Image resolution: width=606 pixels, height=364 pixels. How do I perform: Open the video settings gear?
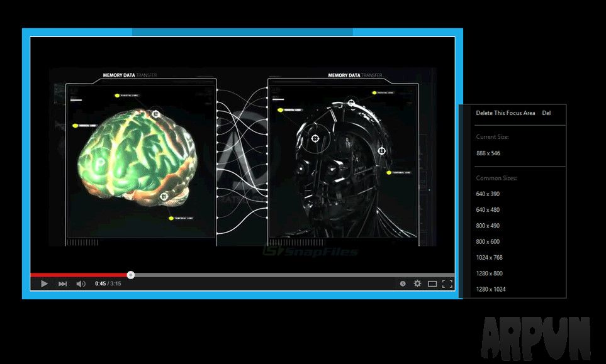pos(417,284)
